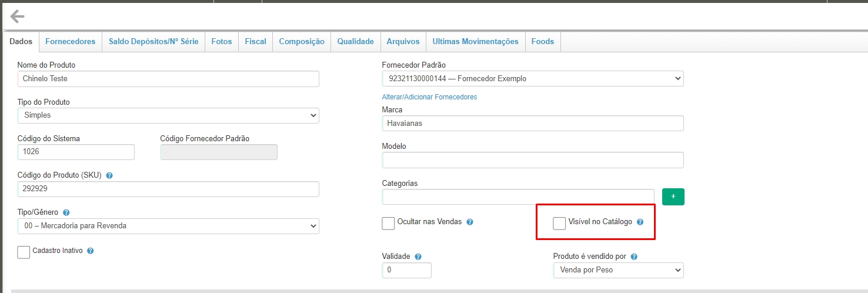
Task: Open the Tipo do Produto dropdown
Action: tap(168, 115)
